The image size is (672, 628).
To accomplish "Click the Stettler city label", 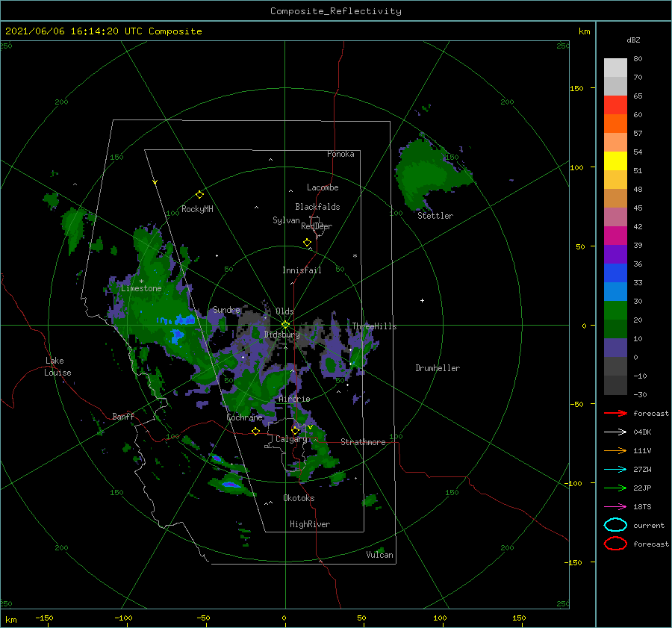I will pyautogui.click(x=435, y=216).
